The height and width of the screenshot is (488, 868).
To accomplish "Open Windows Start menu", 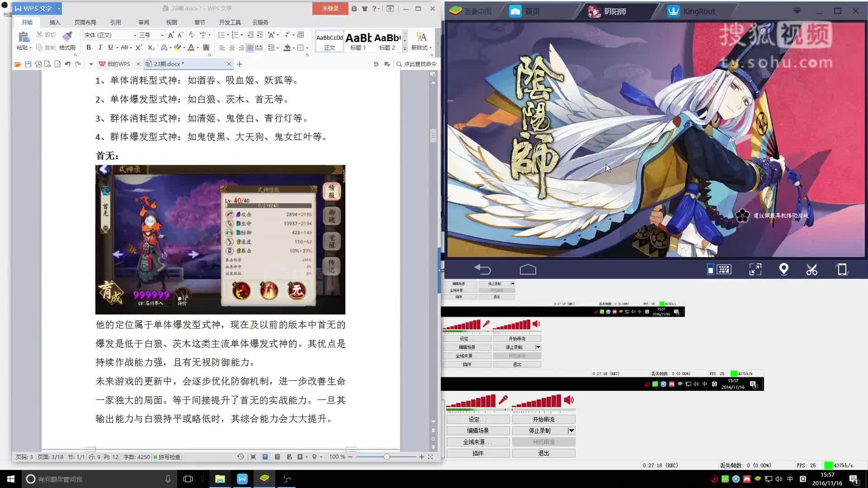I will 11,479.
